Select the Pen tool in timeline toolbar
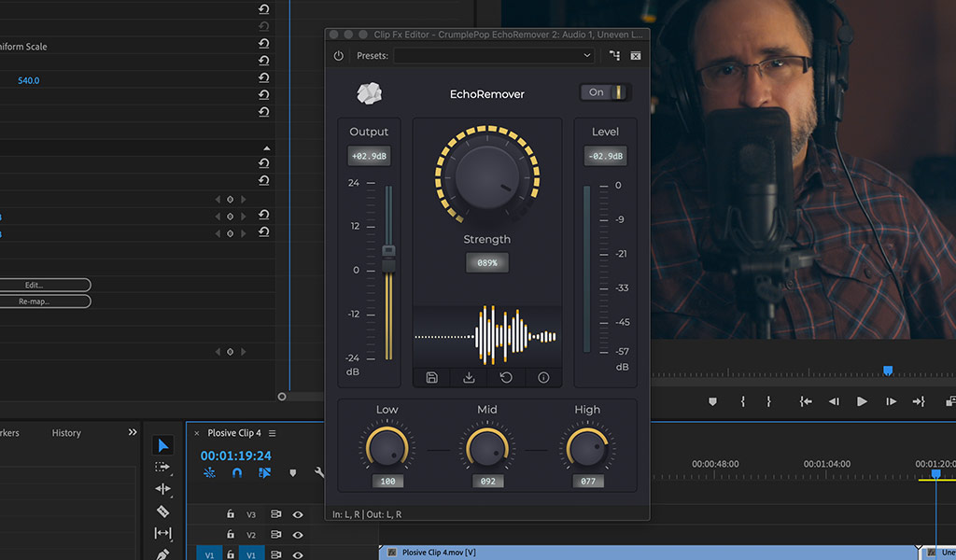956x560 pixels. click(162, 553)
